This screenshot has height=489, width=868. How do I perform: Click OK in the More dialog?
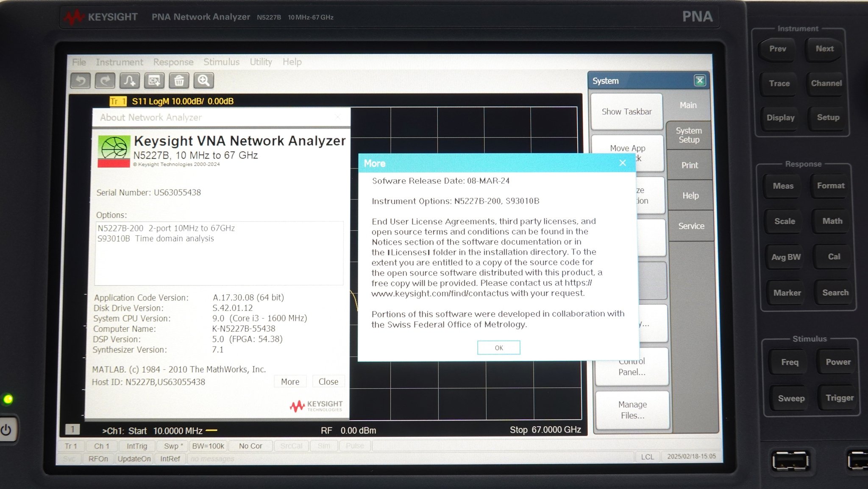499,348
